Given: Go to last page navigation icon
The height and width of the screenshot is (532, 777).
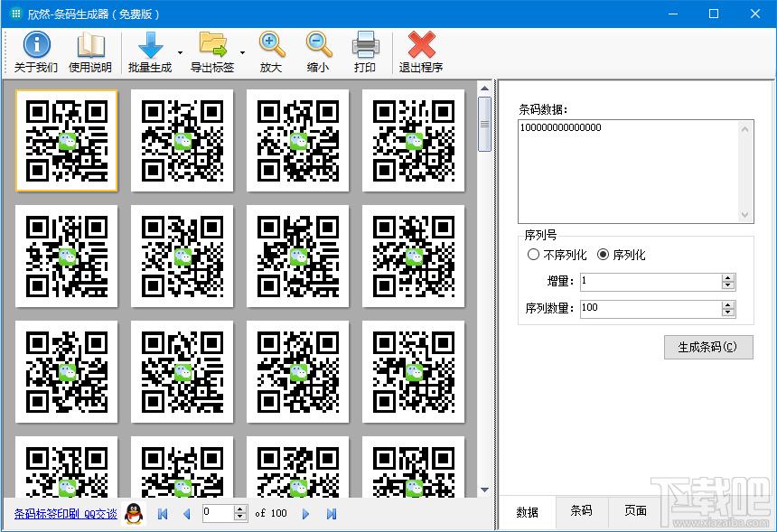Looking at the screenshot, I should [332, 514].
